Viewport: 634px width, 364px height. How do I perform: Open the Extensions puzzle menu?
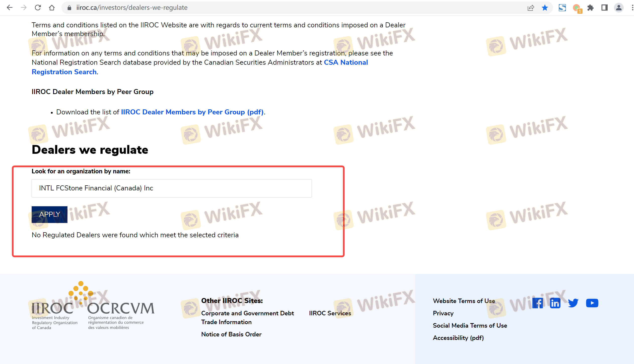(590, 8)
